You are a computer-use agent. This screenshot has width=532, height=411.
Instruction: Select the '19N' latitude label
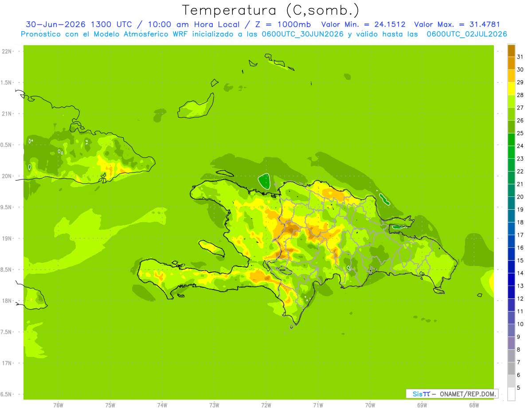(x=7, y=239)
